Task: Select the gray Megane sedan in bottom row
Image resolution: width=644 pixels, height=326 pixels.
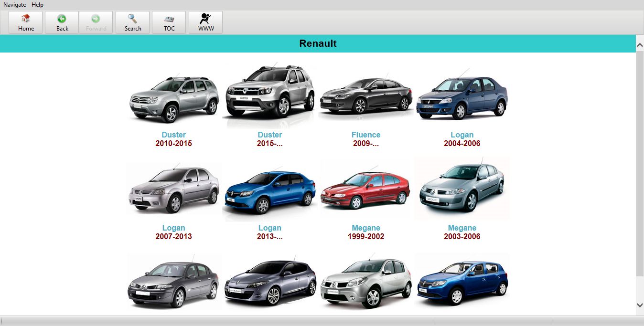Action: tap(174, 282)
